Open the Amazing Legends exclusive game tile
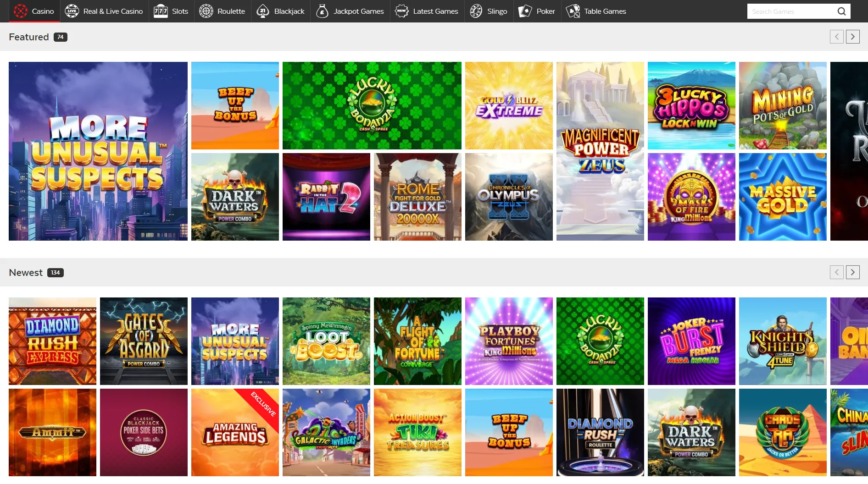The image size is (868, 484). coord(235,432)
